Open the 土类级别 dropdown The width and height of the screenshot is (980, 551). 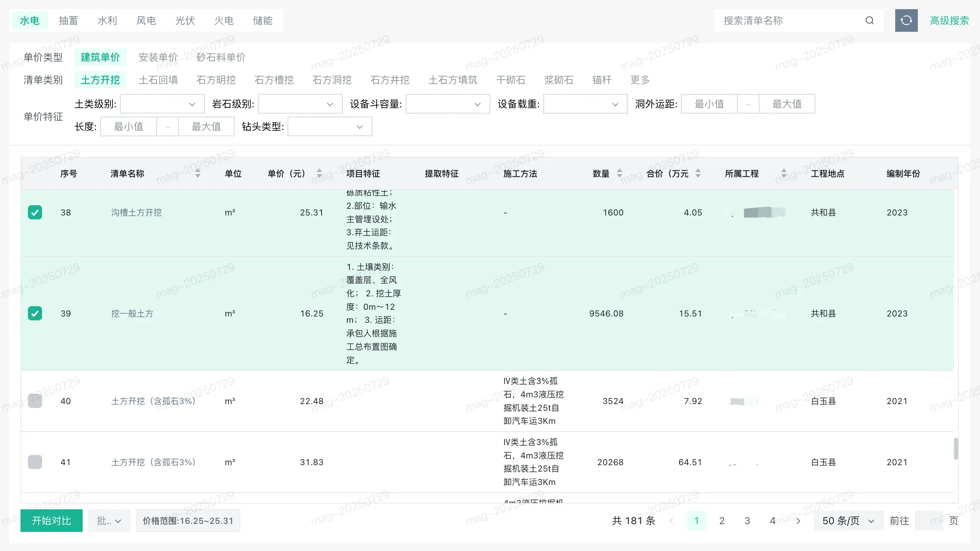click(162, 104)
